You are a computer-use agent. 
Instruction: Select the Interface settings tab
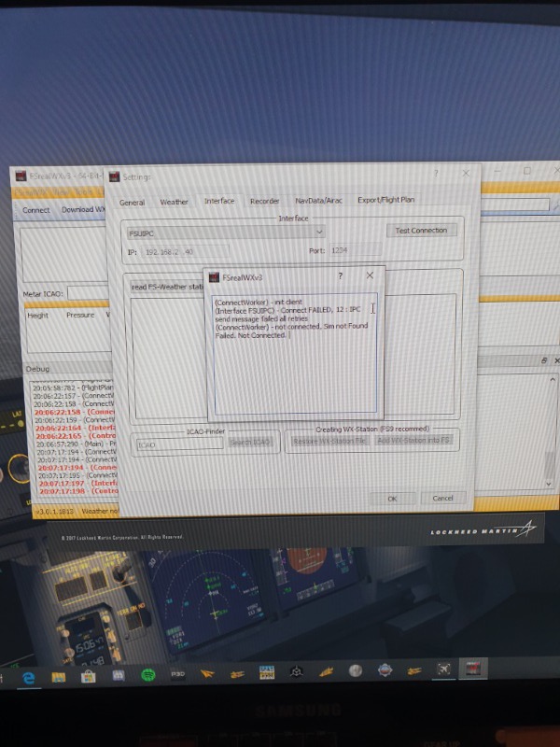click(219, 201)
